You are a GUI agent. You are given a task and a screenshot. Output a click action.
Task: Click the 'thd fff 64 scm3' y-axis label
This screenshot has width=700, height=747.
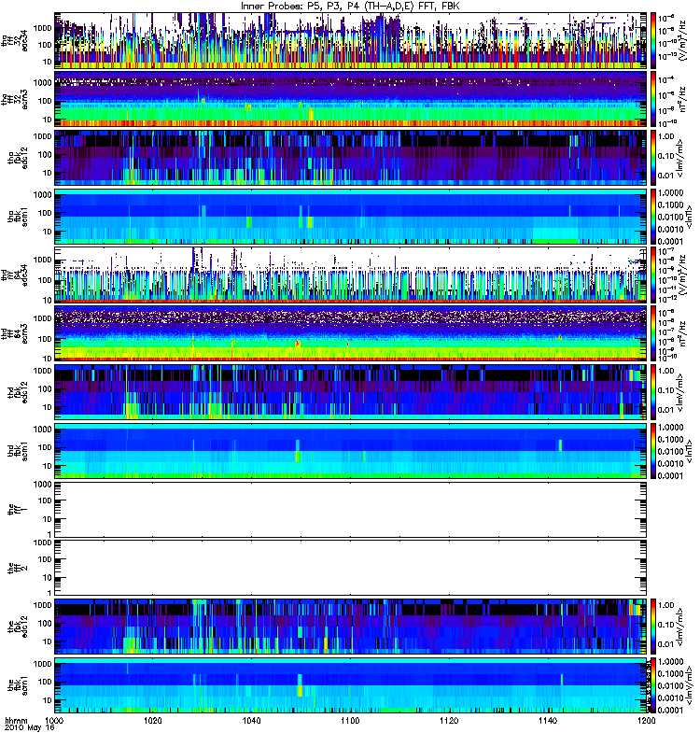click(x=14, y=334)
